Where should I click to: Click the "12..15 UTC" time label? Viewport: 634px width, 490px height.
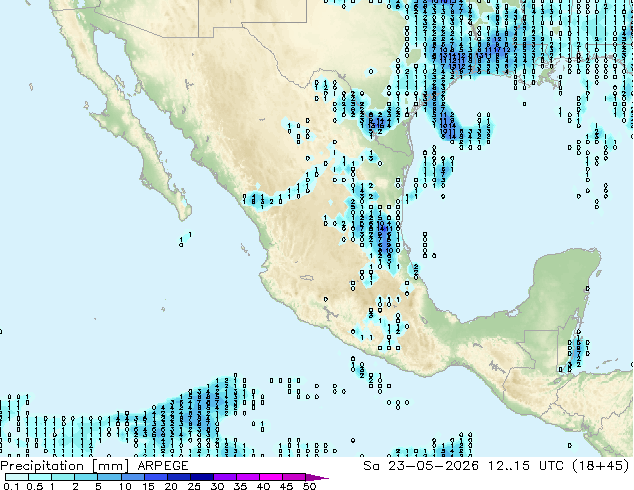(526, 466)
